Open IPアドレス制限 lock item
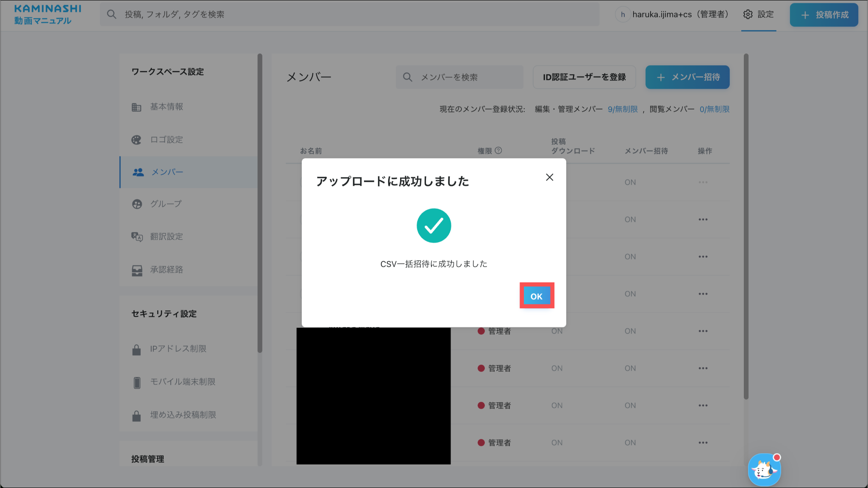 coord(178,349)
